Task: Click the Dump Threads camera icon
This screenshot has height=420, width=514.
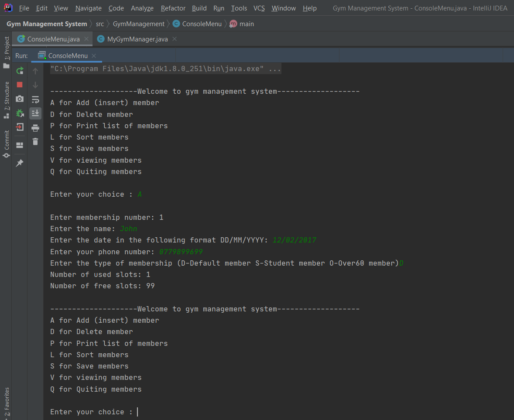Action: click(20, 99)
